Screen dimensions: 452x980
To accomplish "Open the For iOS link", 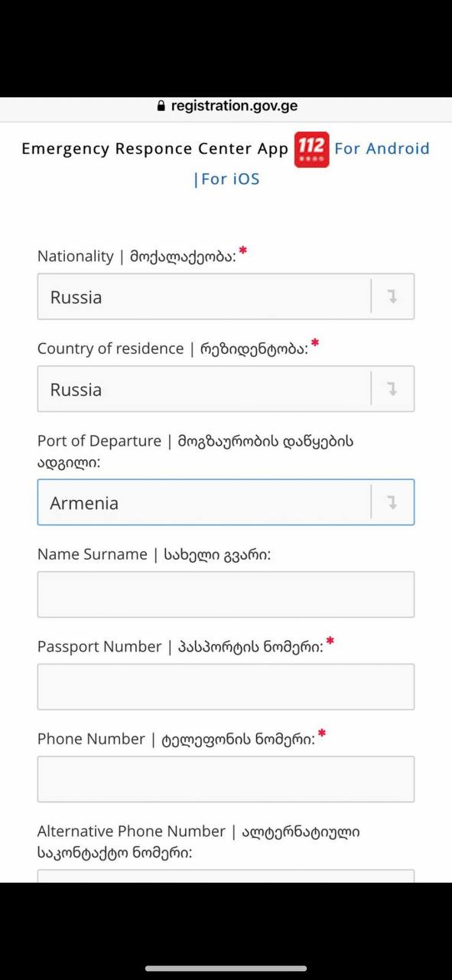I will point(226,179).
